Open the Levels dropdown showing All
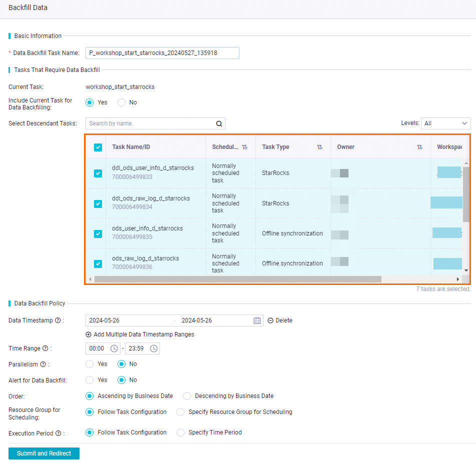The image size is (476, 463). point(445,123)
